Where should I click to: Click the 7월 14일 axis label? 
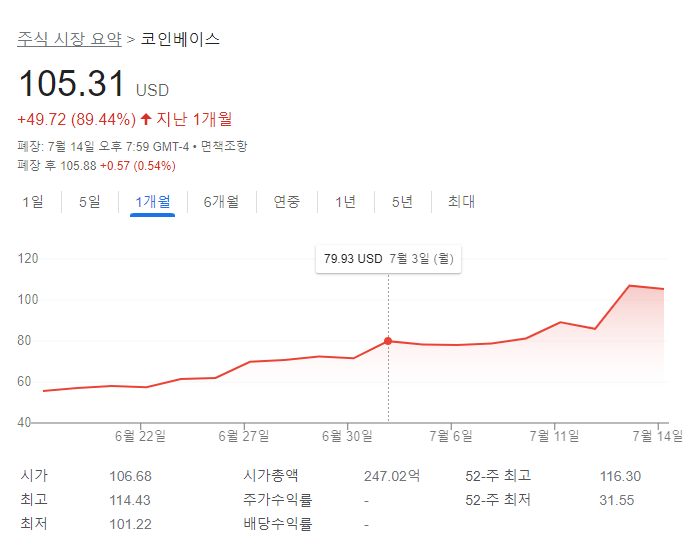click(x=658, y=436)
